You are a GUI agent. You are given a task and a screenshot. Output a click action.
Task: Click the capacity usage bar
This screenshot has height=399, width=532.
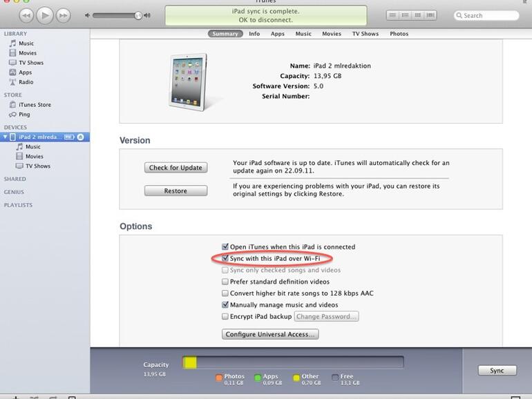point(293,362)
